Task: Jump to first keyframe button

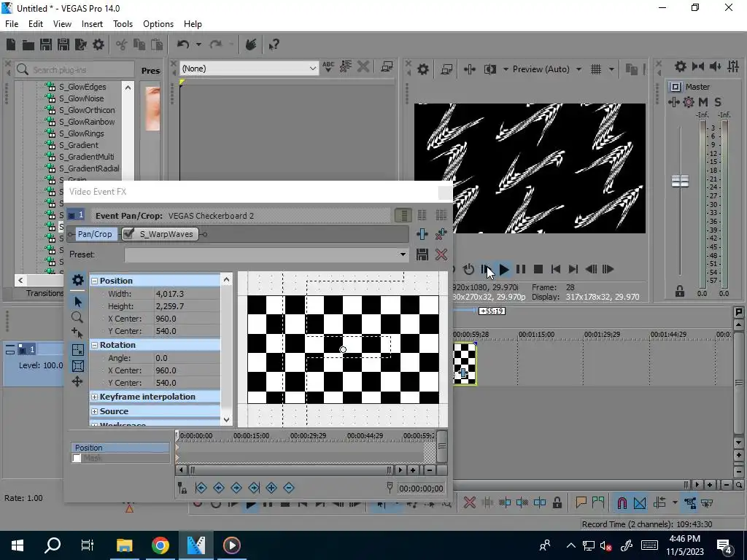Action: coord(201,488)
